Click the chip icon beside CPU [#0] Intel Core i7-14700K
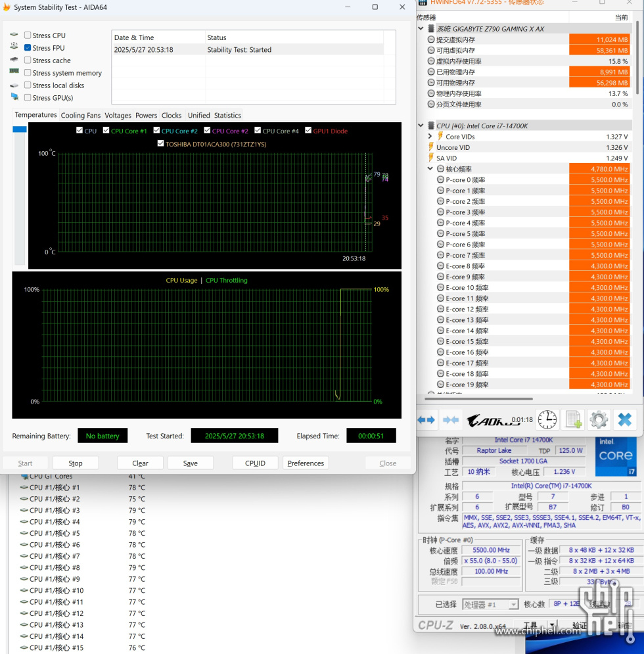Viewport: 644px width, 654px height. 431,126
